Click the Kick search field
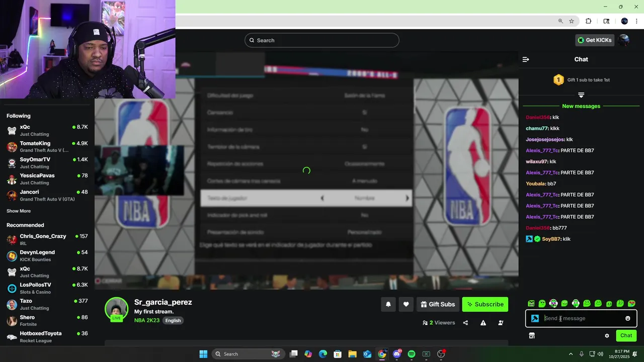644x362 pixels. tap(322, 40)
